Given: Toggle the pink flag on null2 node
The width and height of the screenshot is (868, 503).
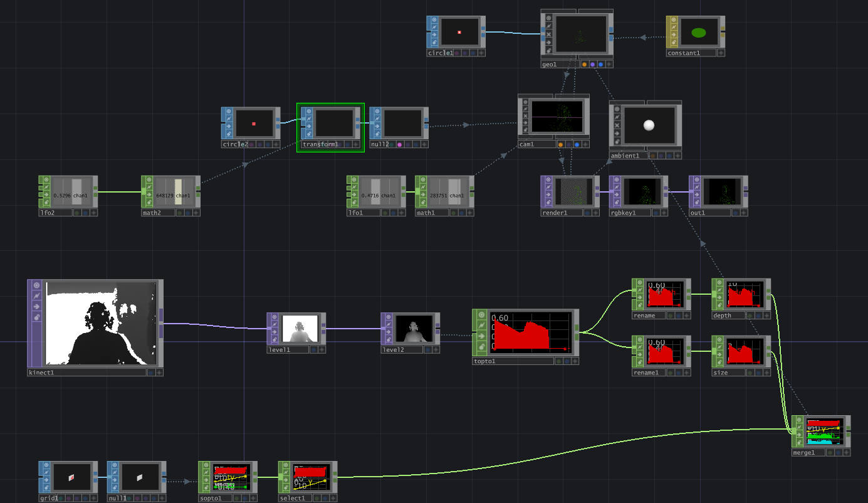Looking at the screenshot, I should click(x=399, y=144).
